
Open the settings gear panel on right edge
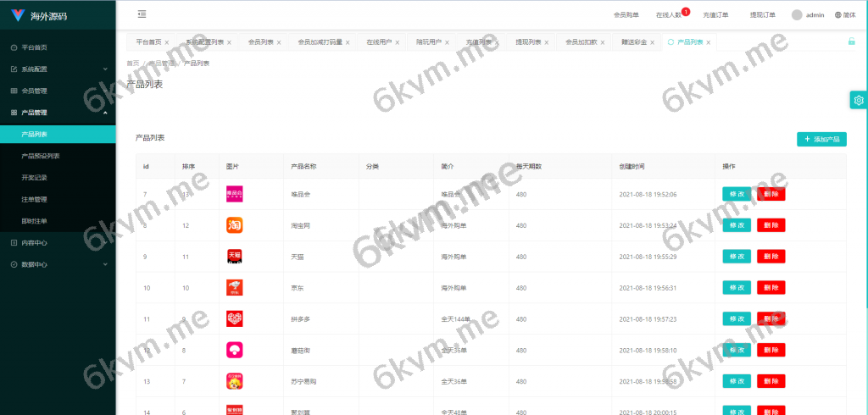point(859,100)
